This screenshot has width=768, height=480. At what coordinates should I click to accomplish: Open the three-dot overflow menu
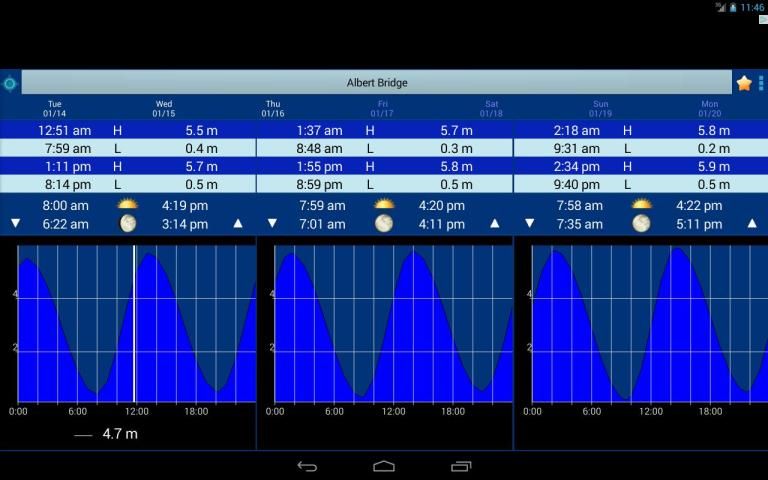(761, 83)
